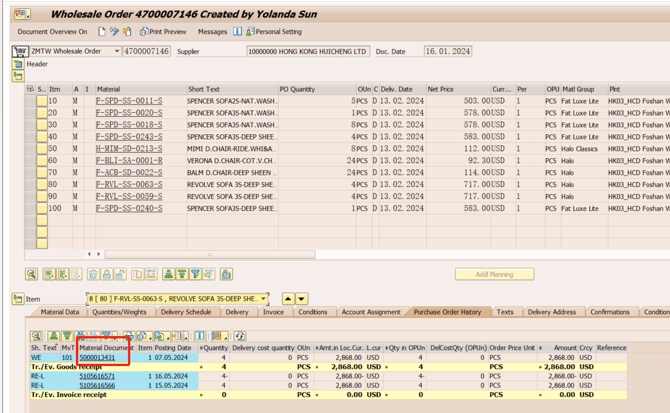Viewport: 670px width, 413px height.
Task: Click the Doc. Date input field
Action: pyautogui.click(x=447, y=51)
